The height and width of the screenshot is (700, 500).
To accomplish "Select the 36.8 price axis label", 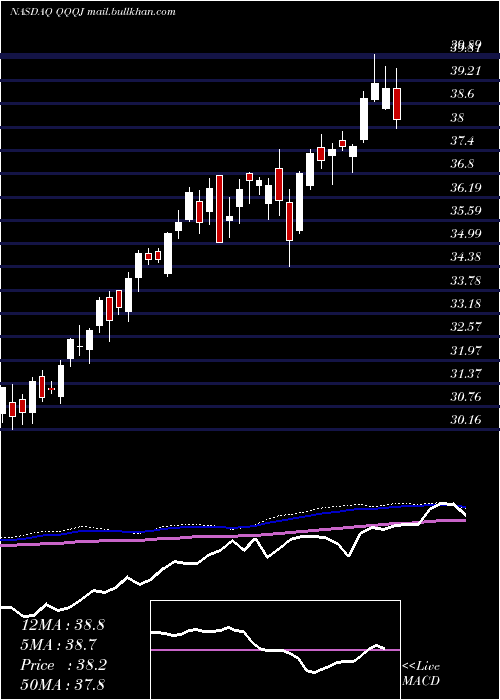I will 462,164.
